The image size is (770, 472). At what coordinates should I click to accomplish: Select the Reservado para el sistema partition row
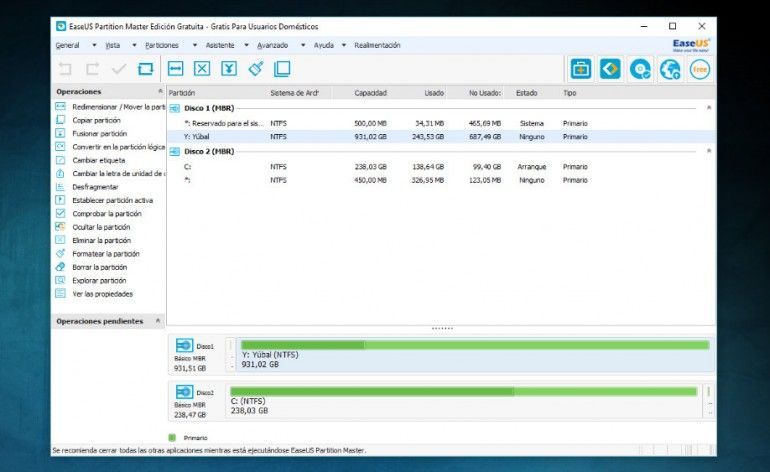pyautogui.click(x=440, y=123)
